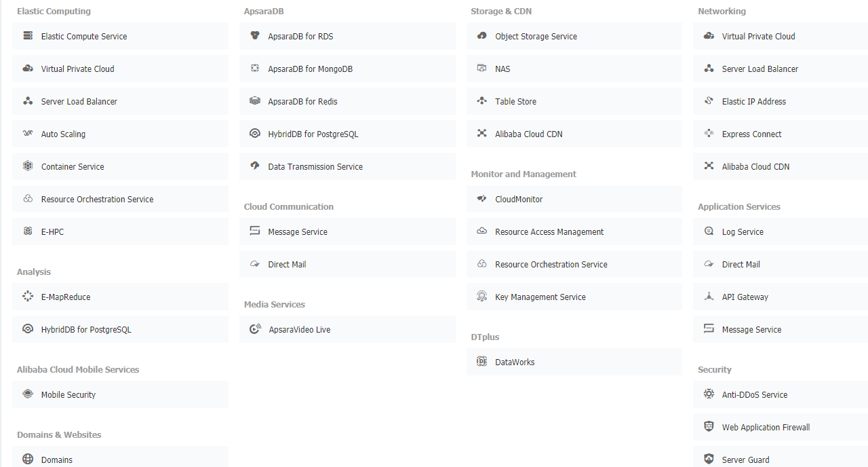Viewport: 868px width, 467px height.
Task: Click the Object Storage Service cloud icon
Action: point(482,36)
